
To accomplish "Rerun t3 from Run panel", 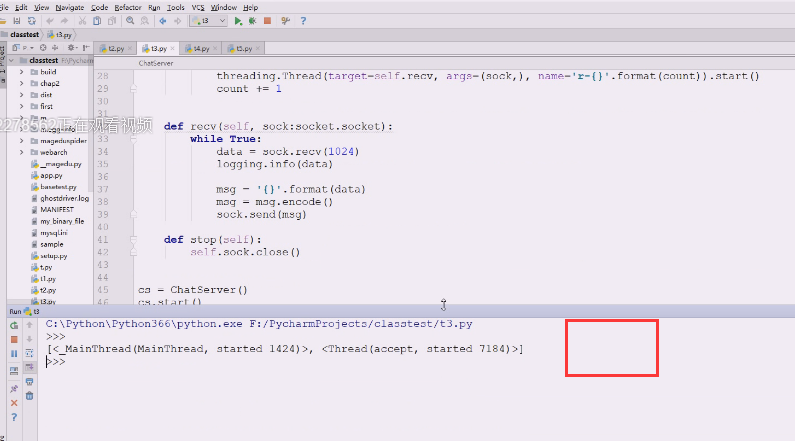I will 14,325.
